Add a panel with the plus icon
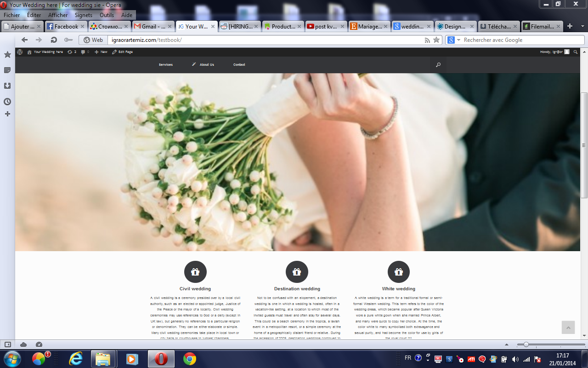This screenshot has height=368, width=588. click(7, 114)
